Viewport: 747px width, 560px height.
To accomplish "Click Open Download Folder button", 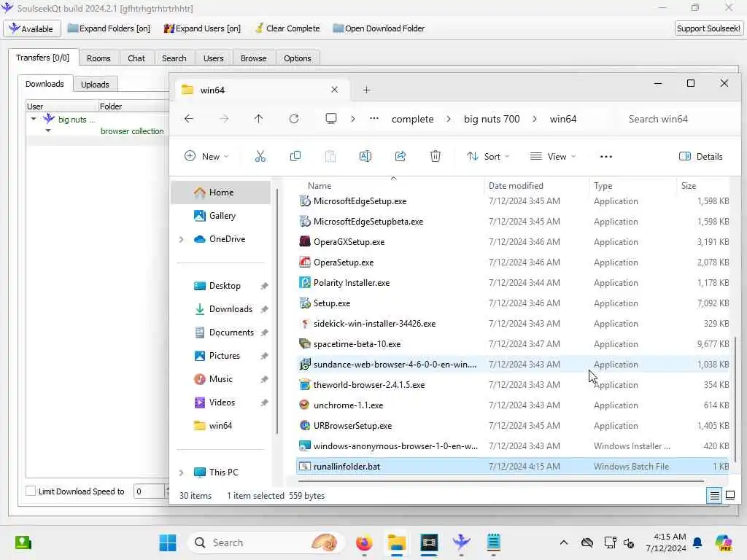I will pos(379,28).
